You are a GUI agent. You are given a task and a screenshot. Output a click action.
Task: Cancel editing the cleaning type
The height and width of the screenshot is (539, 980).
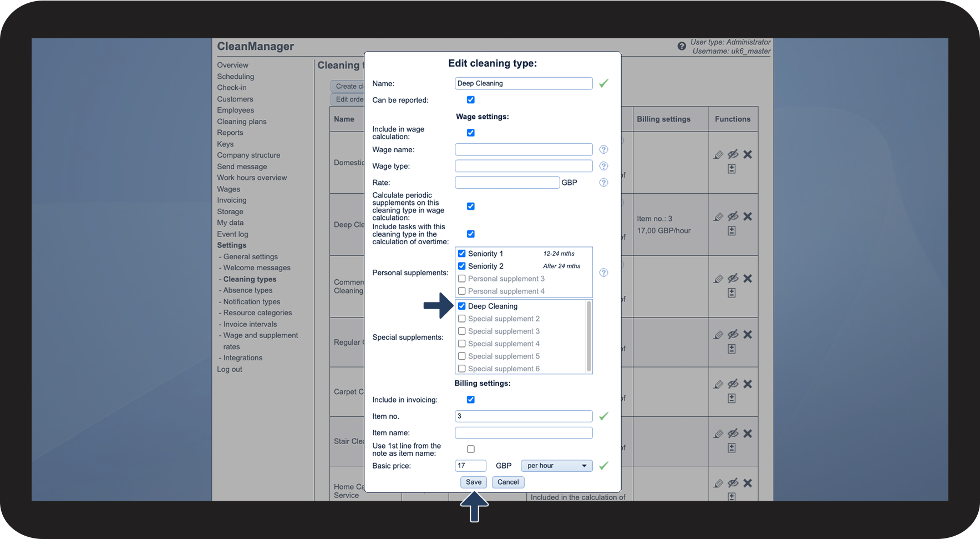507,482
